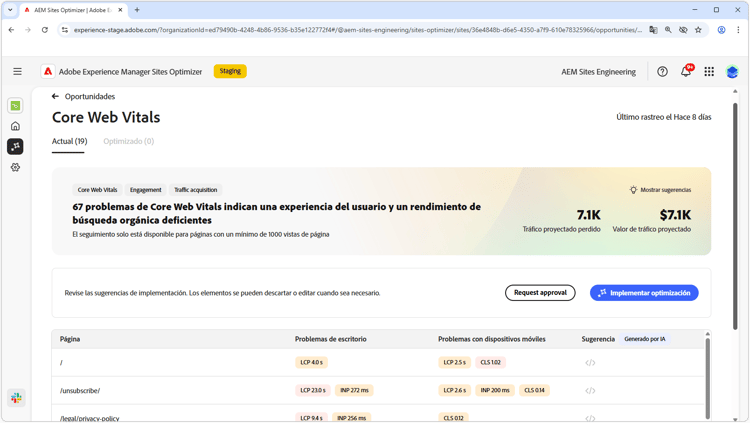The width and height of the screenshot is (750, 423).
Task: Click the Generado por IA badge
Action: click(645, 339)
